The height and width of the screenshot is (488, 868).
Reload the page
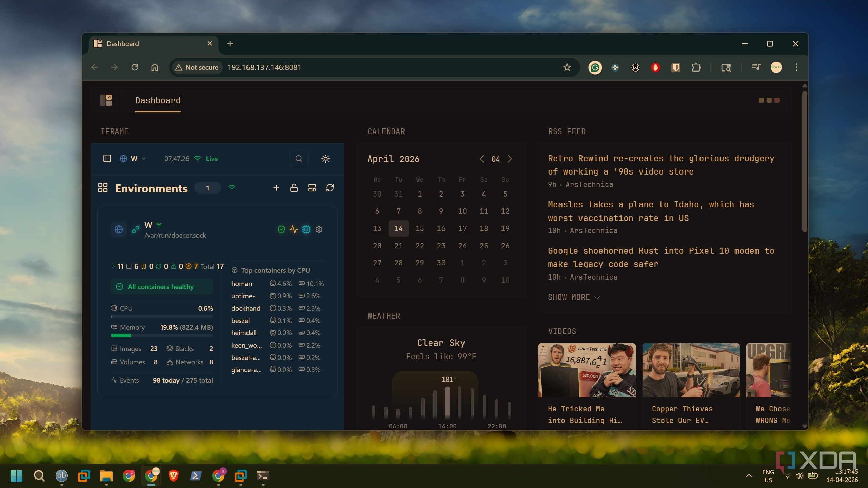135,67
